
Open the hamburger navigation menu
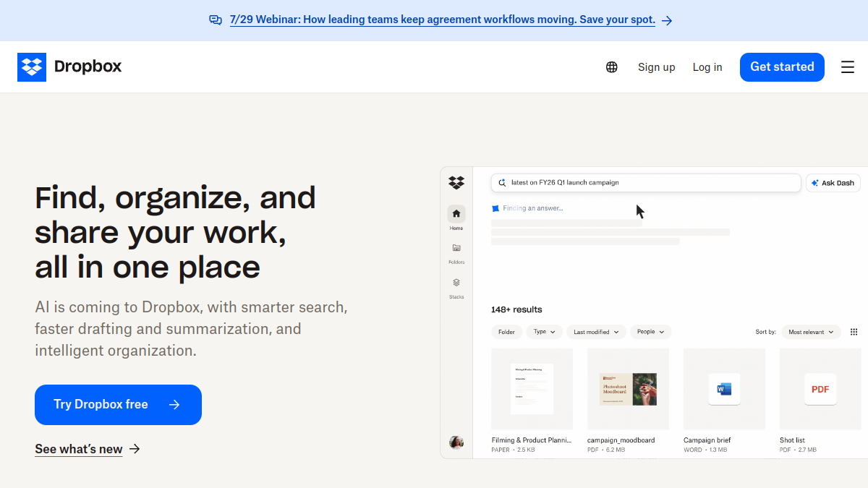point(848,67)
